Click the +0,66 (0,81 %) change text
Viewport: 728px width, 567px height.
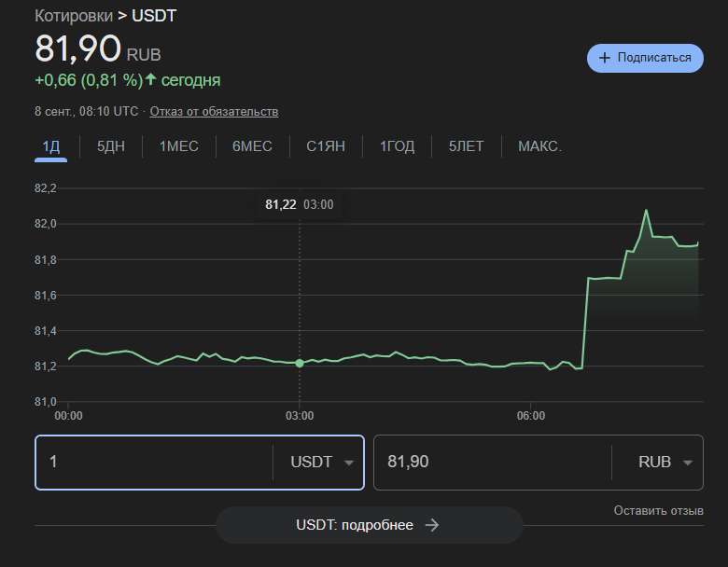89,80
